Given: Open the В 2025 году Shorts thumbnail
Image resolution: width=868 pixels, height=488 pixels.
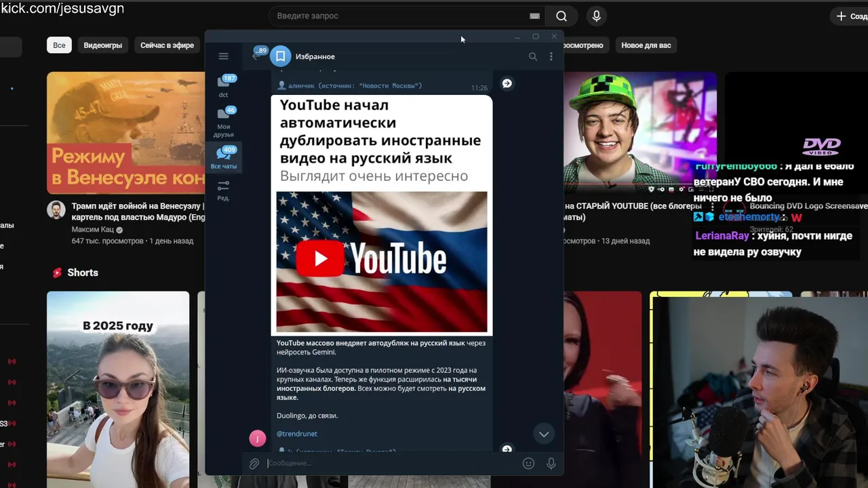Looking at the screenshot, I should coord(118,390).
